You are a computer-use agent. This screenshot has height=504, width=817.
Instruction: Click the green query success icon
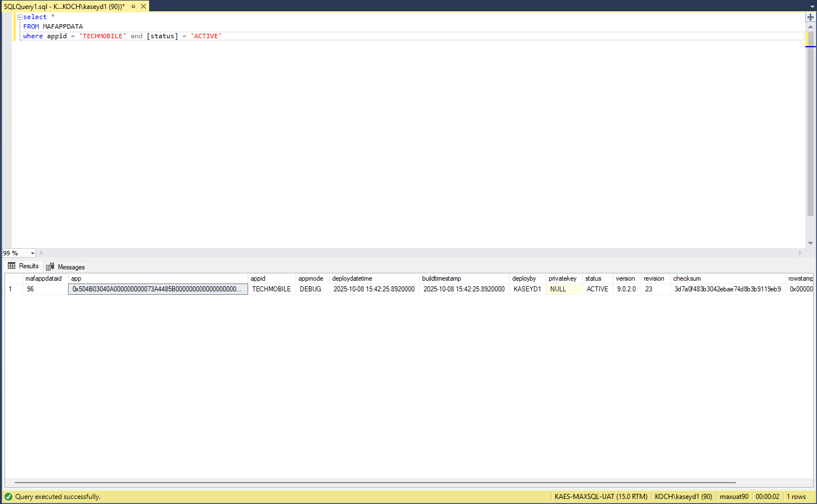(8, 497)
